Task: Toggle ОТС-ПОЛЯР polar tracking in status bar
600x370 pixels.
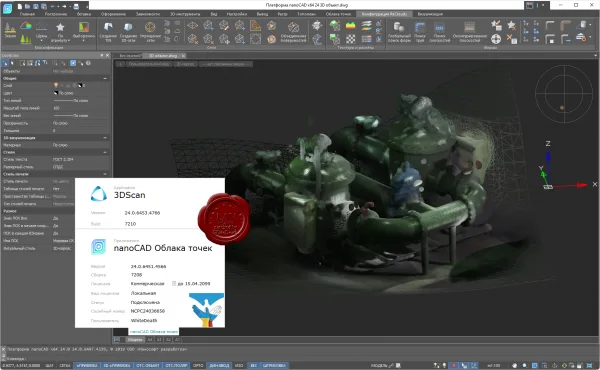Action: tap(176, 365)
